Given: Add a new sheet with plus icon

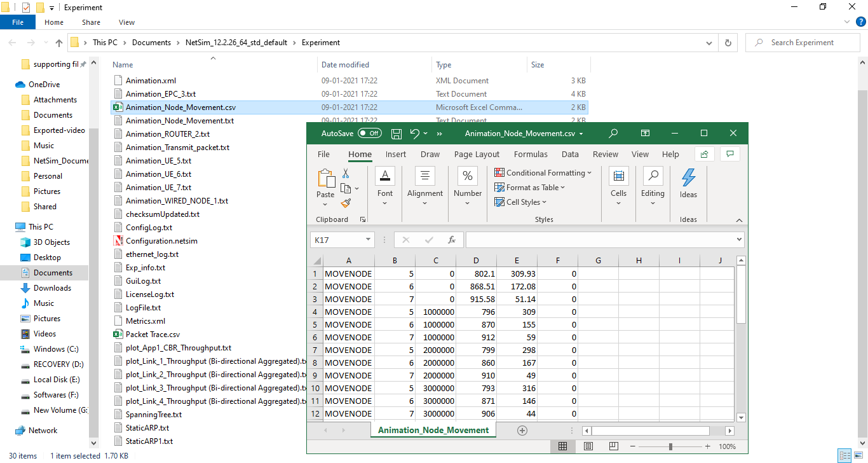Looking at the screenshot, I should (x=522, y=431).
